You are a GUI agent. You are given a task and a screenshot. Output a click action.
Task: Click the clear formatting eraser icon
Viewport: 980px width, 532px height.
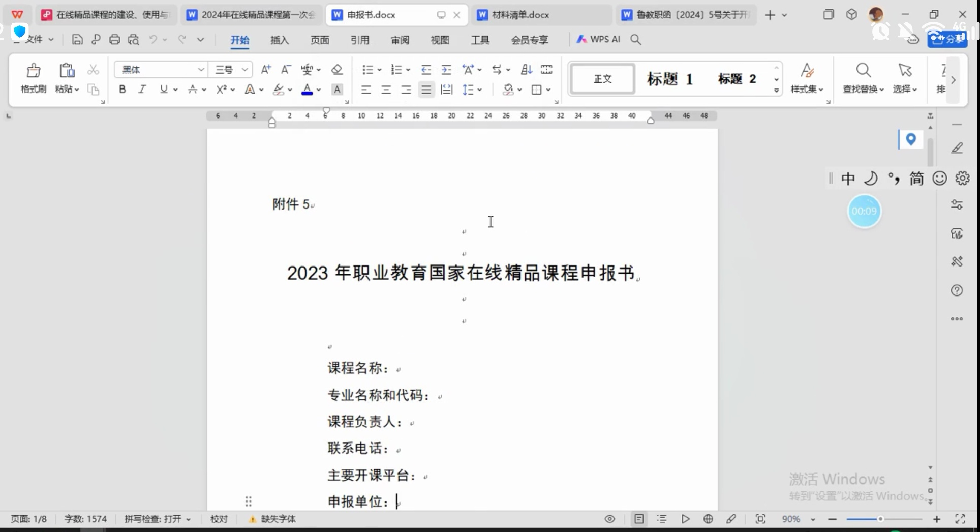pyautogui.click(x=336, y=70)
